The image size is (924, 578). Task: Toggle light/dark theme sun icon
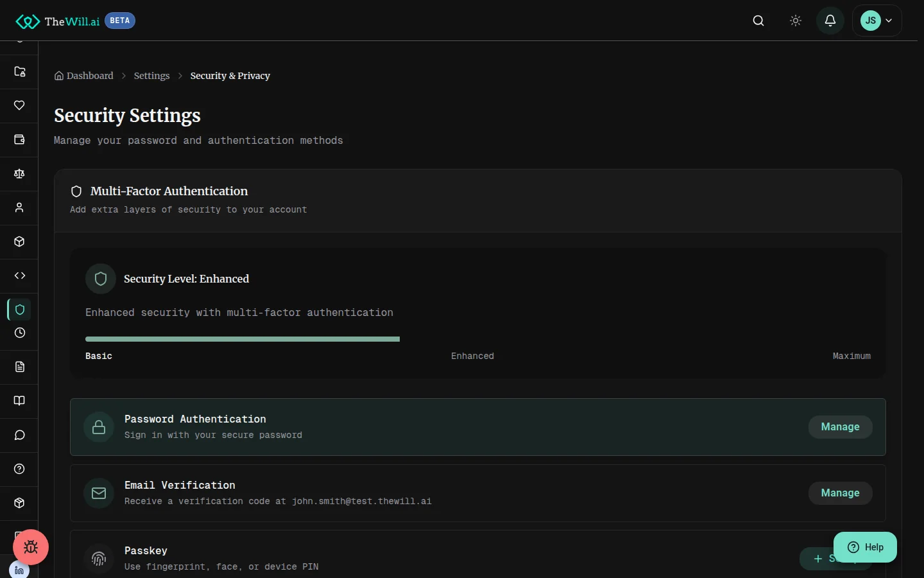click(x=796, y=21)
